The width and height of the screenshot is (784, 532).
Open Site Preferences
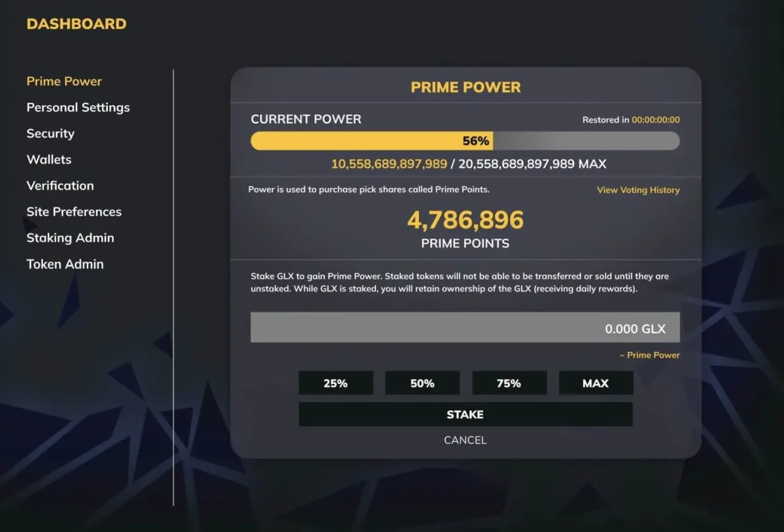(x=74, y=212)
